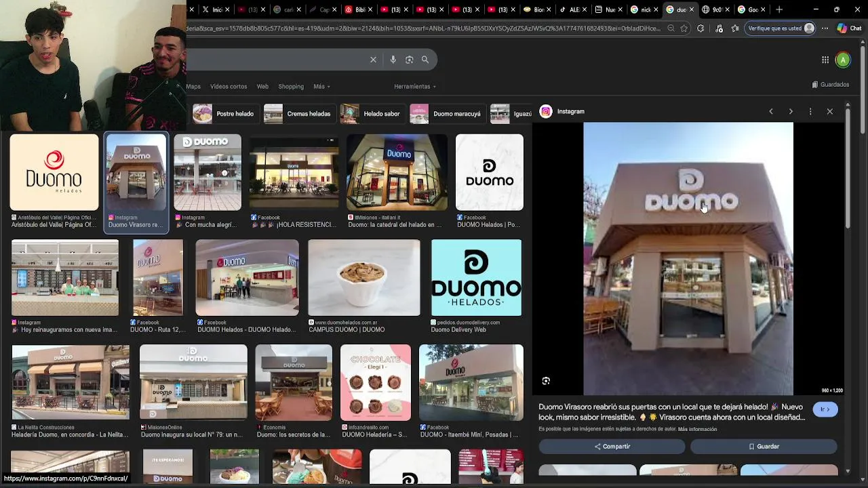Open Más información copyright link
The height and width of the screenshot is (488, 868).
[697, 429]
